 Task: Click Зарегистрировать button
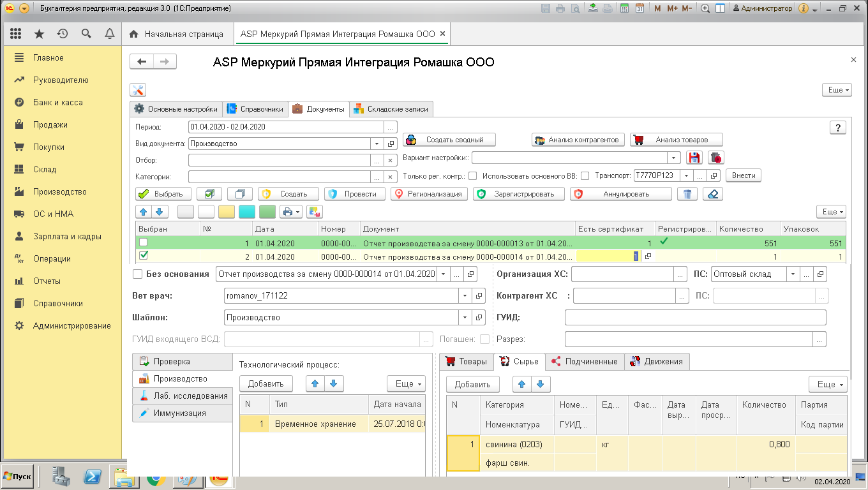[519, 194]
